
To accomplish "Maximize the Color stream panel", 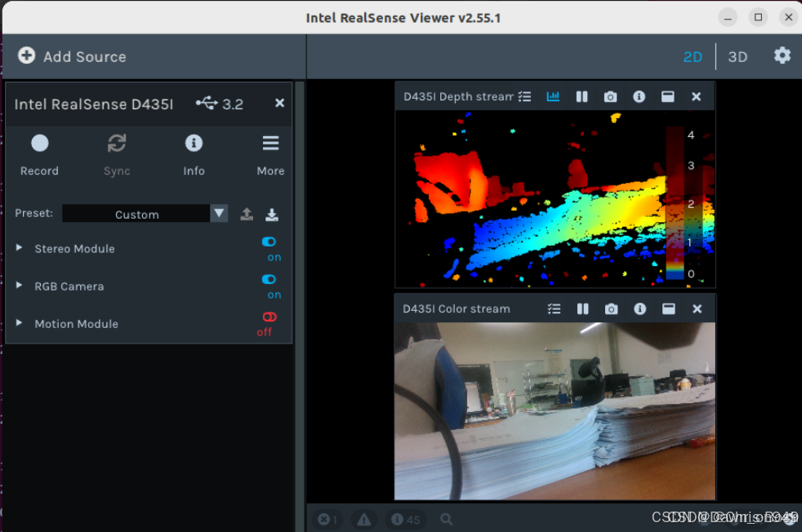I will click(x=669, y=308).
